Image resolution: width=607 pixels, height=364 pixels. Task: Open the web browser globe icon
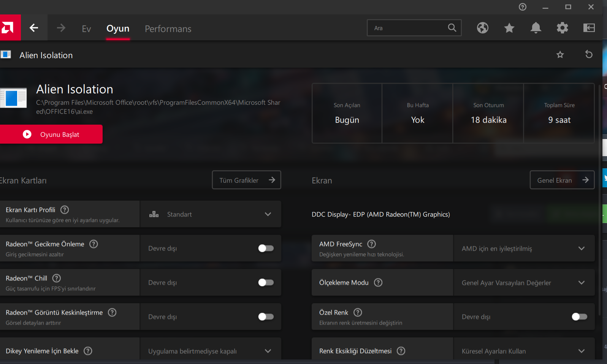pos(483,28)
